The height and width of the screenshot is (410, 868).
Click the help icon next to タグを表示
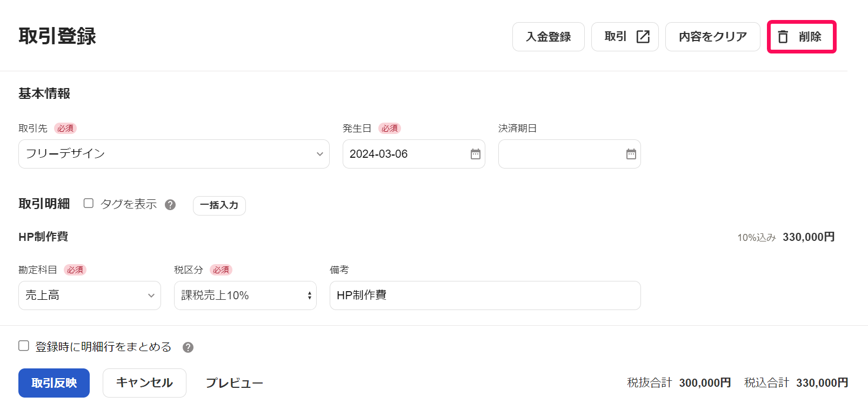point(170,205)
